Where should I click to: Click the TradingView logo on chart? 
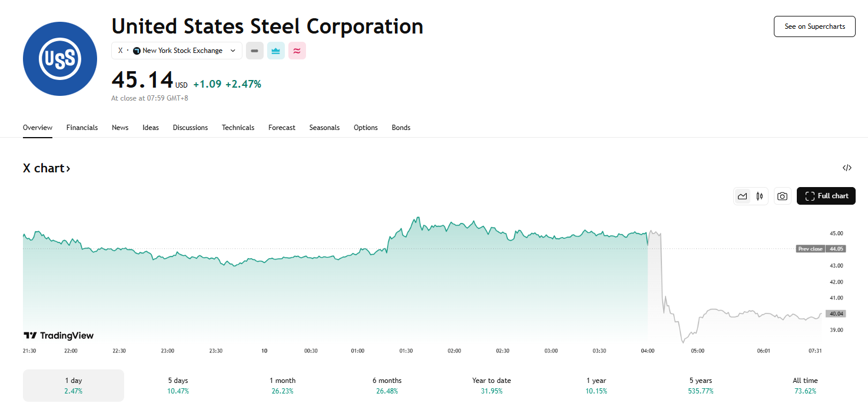coord(58,335)
